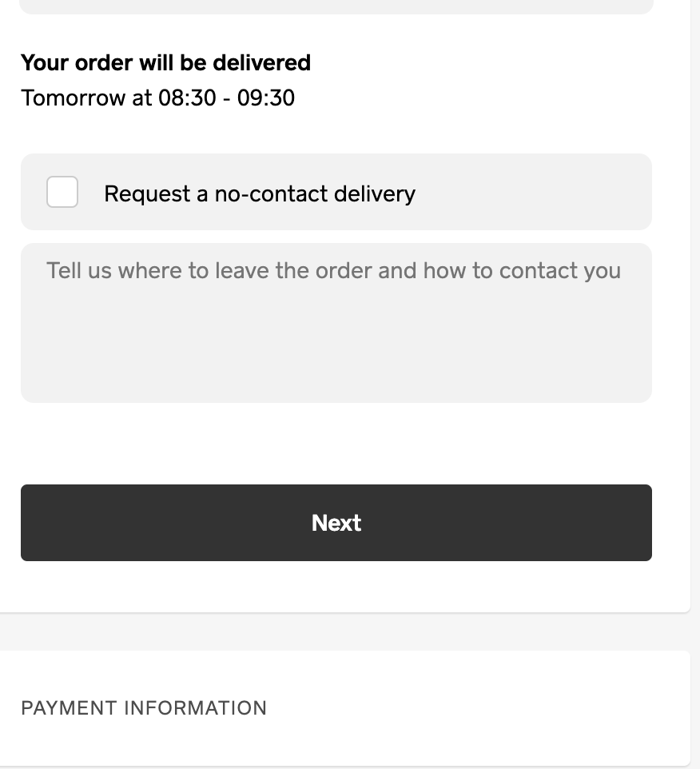The width and height of the screenshot is (700, 769).
Task: Click the right side of the no-contact delivery row
Action: click(x=559, y=193)
